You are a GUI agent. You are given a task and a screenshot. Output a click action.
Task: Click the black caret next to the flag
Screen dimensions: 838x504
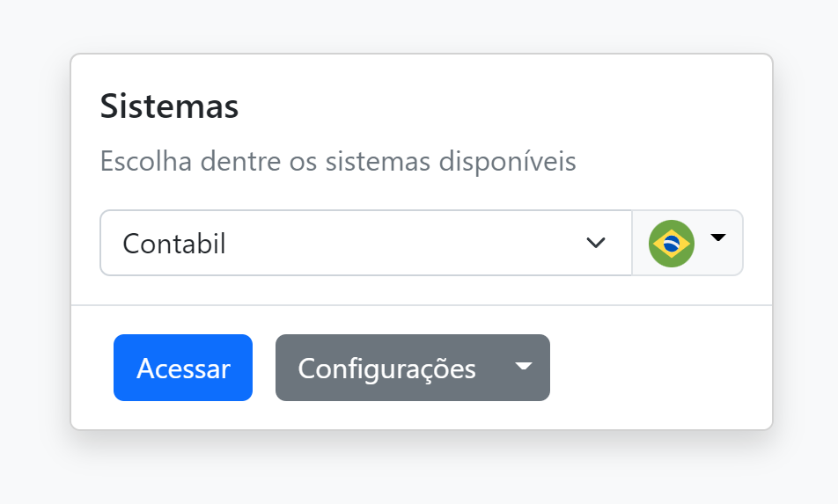718,237
